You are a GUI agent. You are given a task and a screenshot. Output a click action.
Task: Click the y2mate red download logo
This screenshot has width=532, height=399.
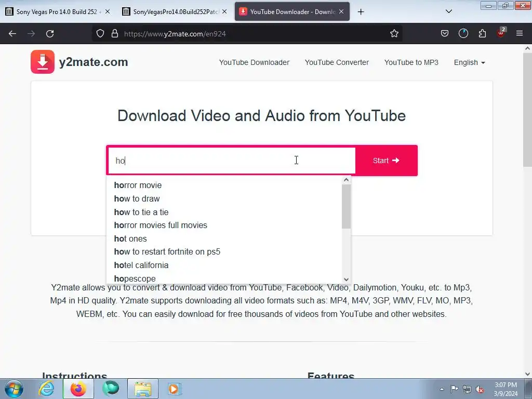coord(43,62)
